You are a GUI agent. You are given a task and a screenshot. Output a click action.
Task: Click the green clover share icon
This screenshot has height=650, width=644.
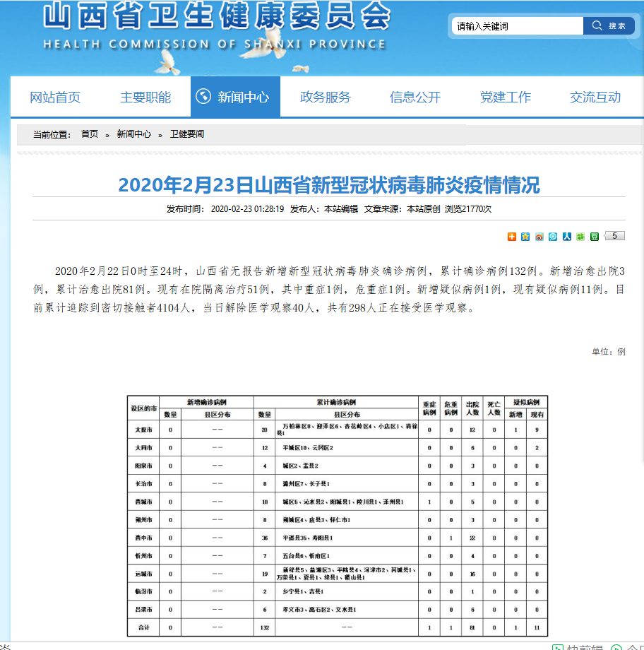(x=580, y=237)
